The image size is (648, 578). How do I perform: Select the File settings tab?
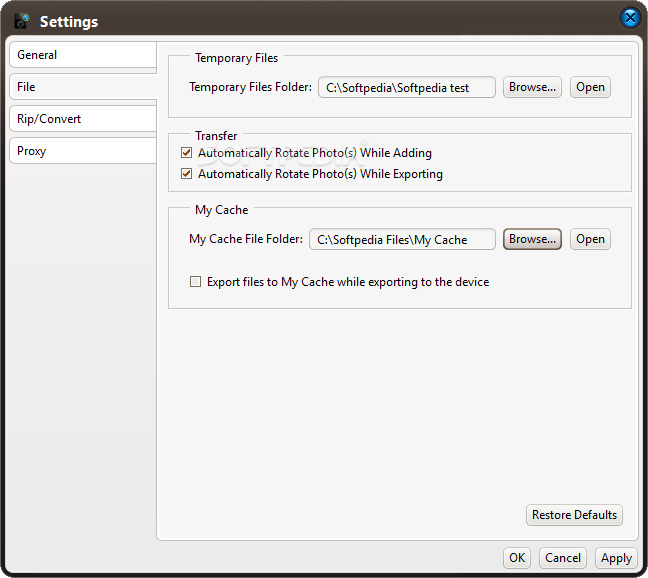[83, 87]
